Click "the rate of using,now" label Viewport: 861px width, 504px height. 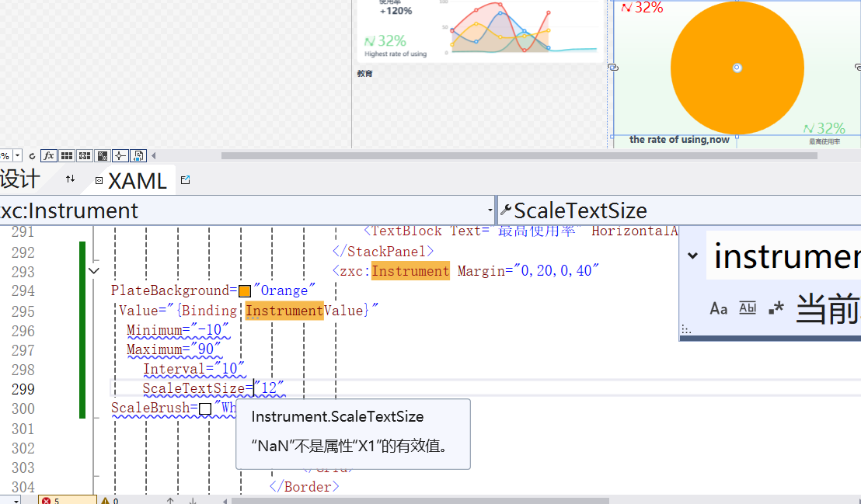click(679, 140)
